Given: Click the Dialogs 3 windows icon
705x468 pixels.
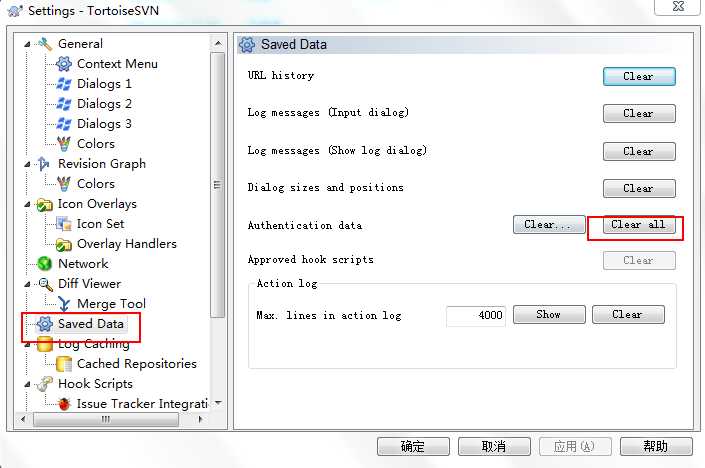Looking at the screenshot, I should pos(64,124).
